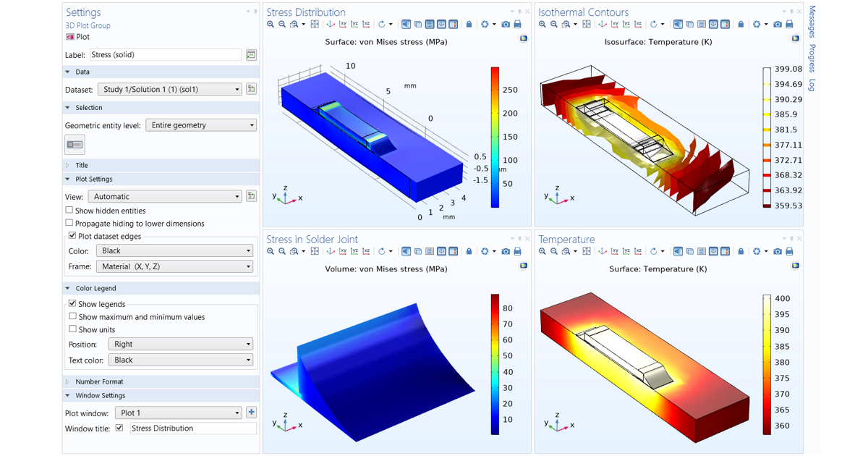The width and height of the screenshot is (868, 456).
Task: Click the selection button under Geometric entity level
Action: pos(75,145)
